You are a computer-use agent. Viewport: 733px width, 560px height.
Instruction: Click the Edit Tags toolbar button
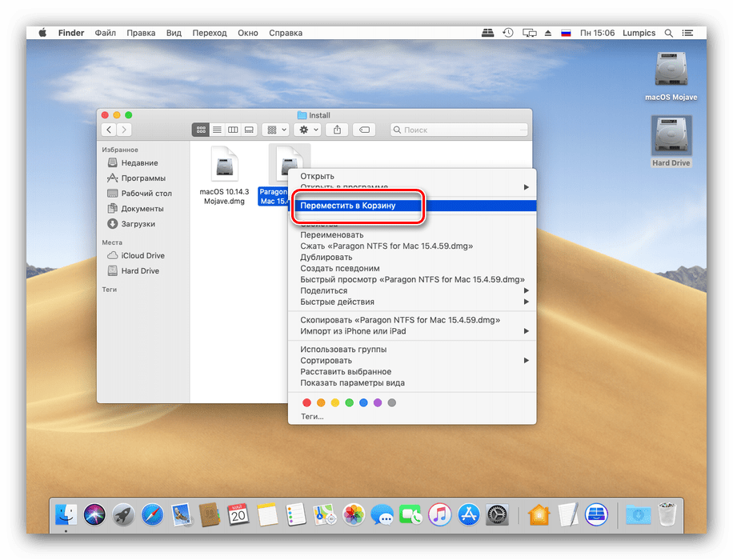coord(364,130)
